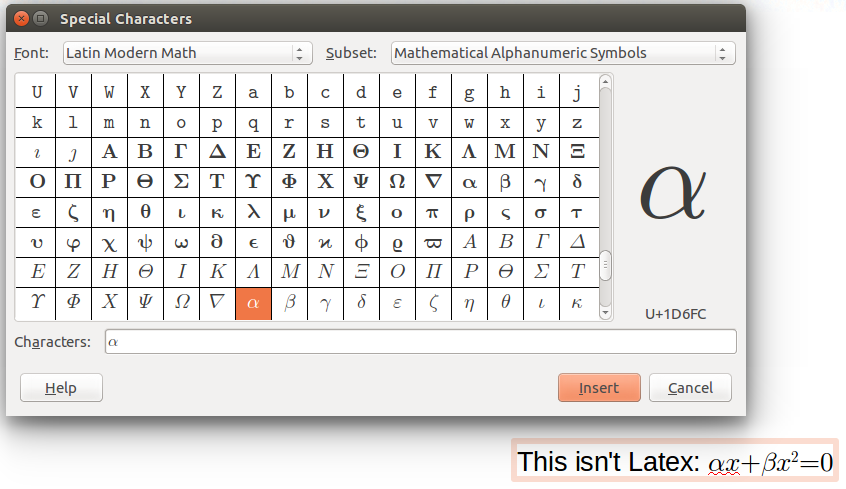Click the gray maximize button in title bar
Screen dimensions: 846x489
pyautogui.click(x=40, y=19)
